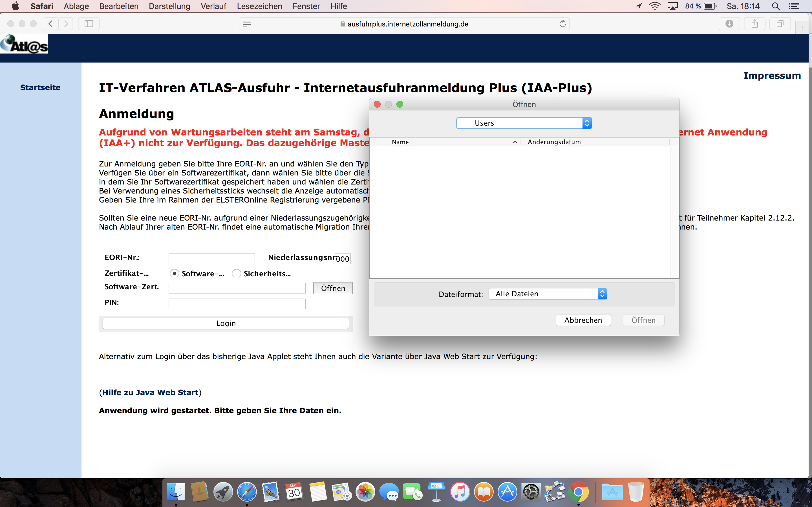Viewport: 812px width, 507px height.
Task: Open the Darstellung menu
Action: coord(169,6)
